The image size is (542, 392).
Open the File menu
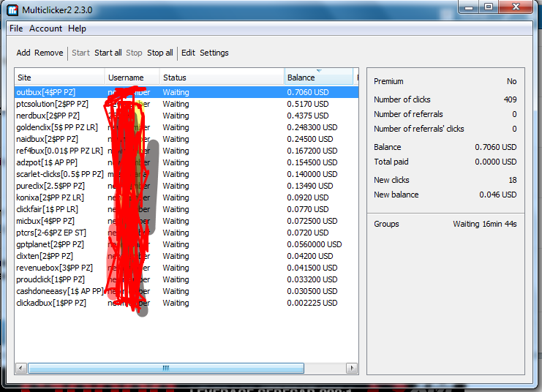click(16, 29)
